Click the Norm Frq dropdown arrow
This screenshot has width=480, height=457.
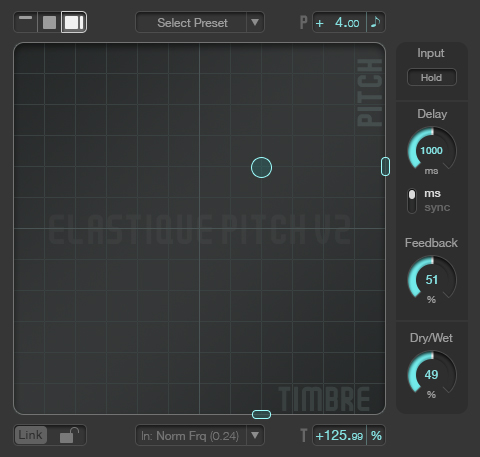pos(255,435)
